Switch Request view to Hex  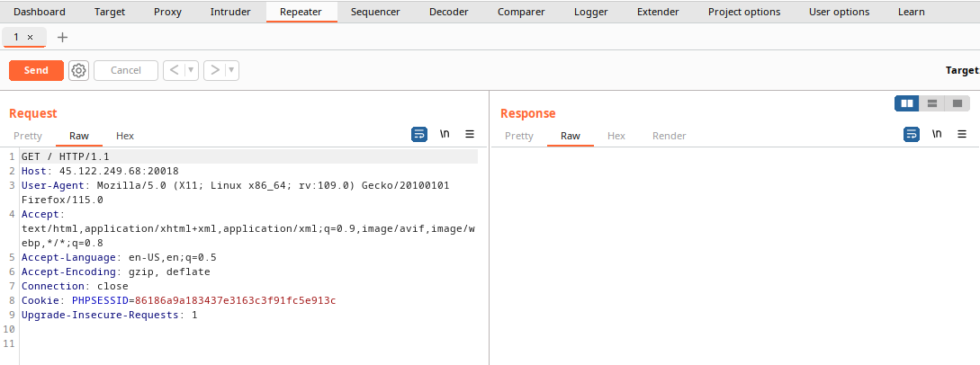[x=125, y=136]
